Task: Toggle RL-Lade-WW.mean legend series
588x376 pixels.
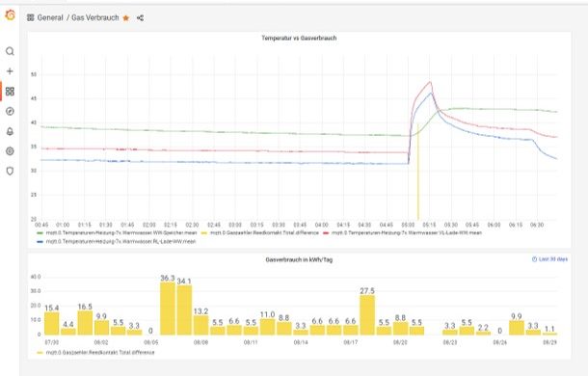Action: tap(120, 242)
